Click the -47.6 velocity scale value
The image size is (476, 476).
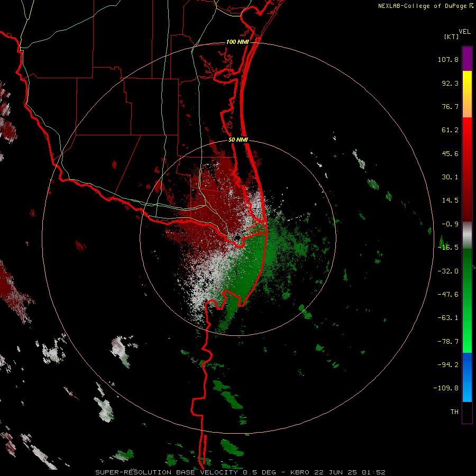448,295
